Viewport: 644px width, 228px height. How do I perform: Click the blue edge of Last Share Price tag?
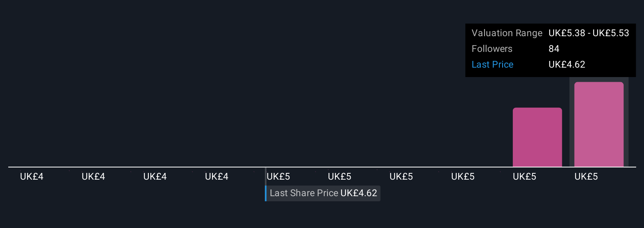(266, 193)
